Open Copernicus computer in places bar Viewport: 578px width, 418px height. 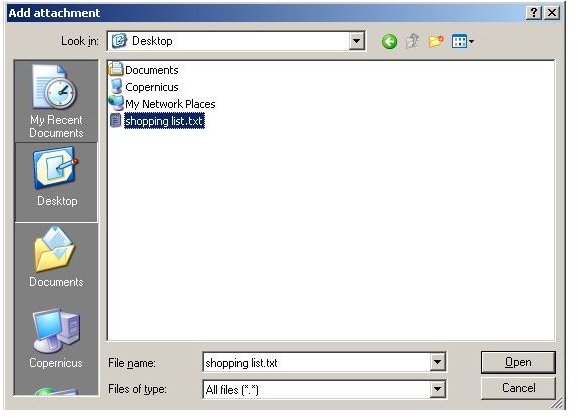pyautogui.click(x=56, y=338)
